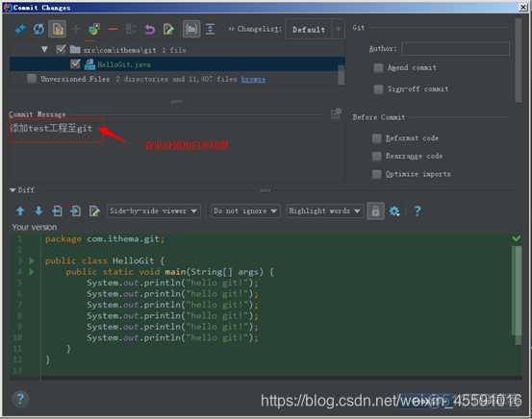Click the Author input field

pyautogui.click(x=455, y=49)
